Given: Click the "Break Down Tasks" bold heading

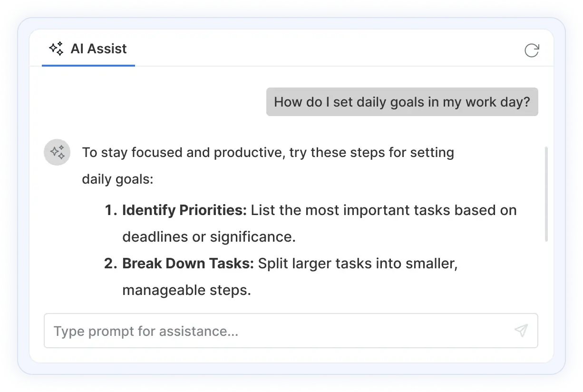Looking at the screenshot, I should [x=188, y=264].
